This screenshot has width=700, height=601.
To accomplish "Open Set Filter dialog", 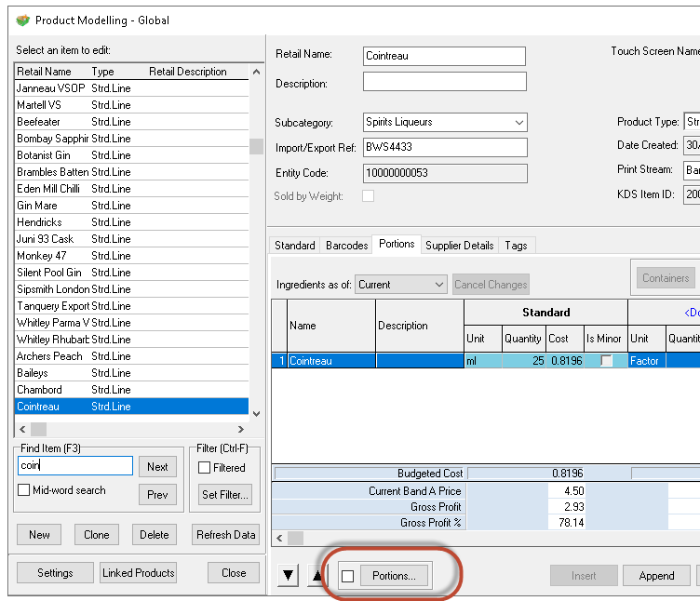I will point(225,495).
